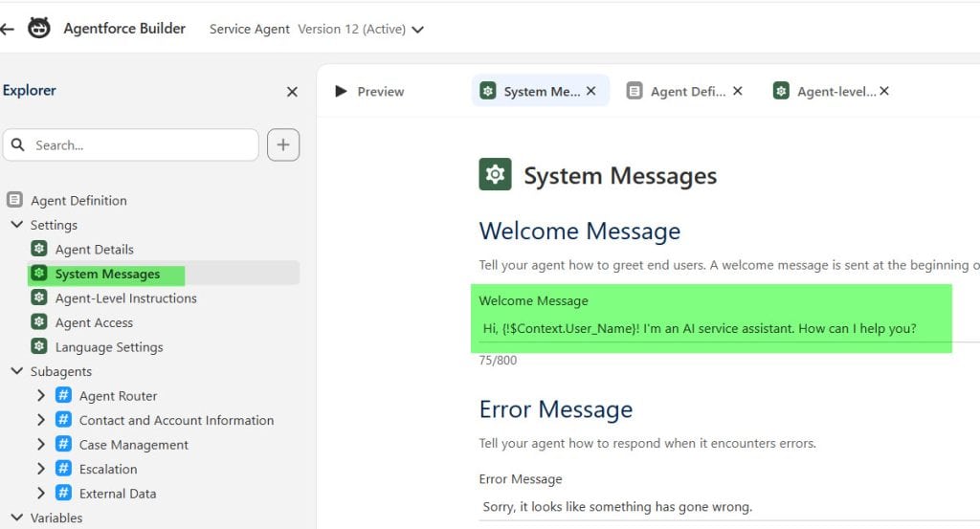Add new item with plus button
The image size is (980, 529).
[283, 144]
